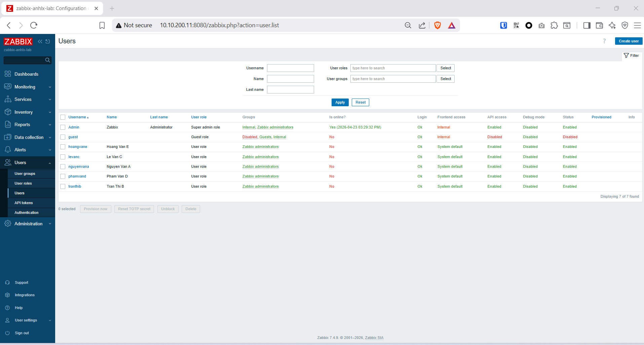Open the Filter funnel toggle
Screen dimensions: 644x345
pyautogui.click(x=631, y=55)
